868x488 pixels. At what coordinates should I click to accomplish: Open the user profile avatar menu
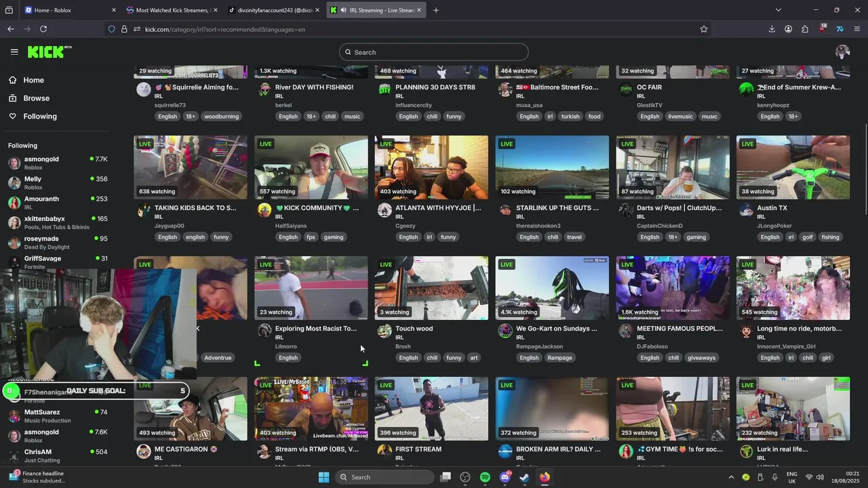coord(843,52)
